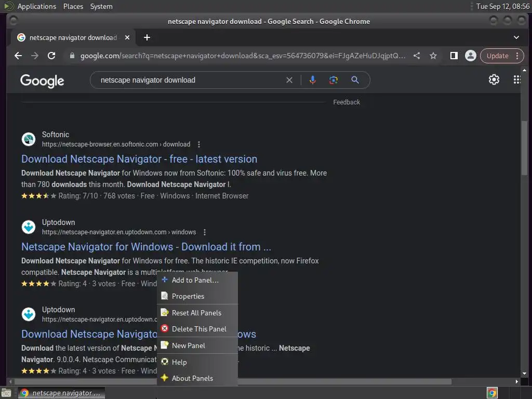The height and width of the screenshot is (399, 532).
Task: Select New Panel from context menu
Action: 197,345
